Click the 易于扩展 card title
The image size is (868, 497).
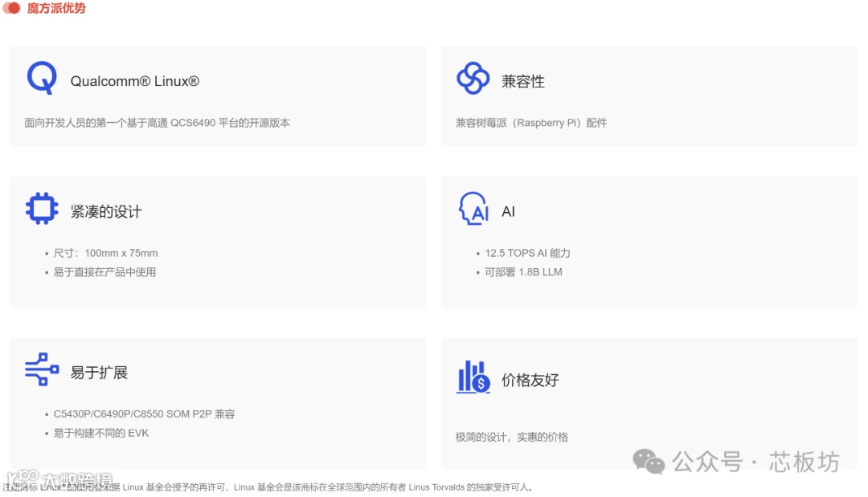(99, 373)
